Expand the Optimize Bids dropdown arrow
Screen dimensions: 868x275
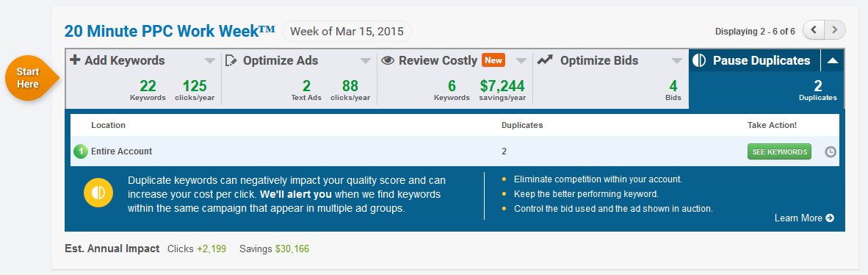tap(677, 60)
